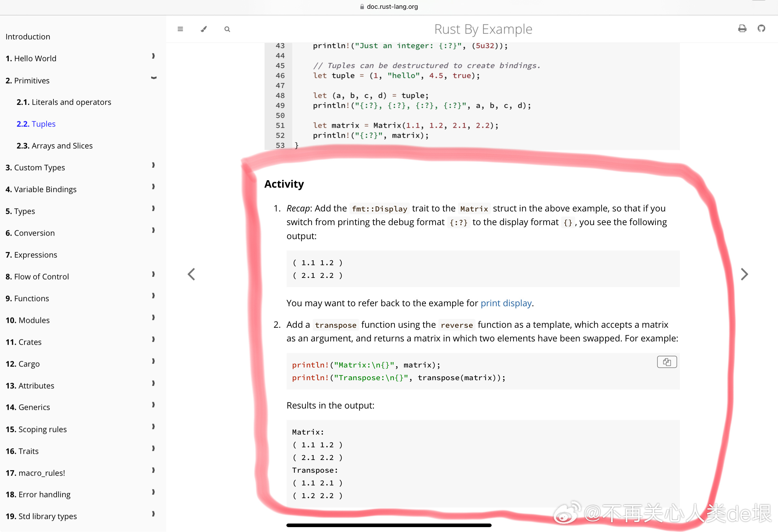This screenshot has width=778, height=532.
Task: Follow the print display link
Action: 506,303
